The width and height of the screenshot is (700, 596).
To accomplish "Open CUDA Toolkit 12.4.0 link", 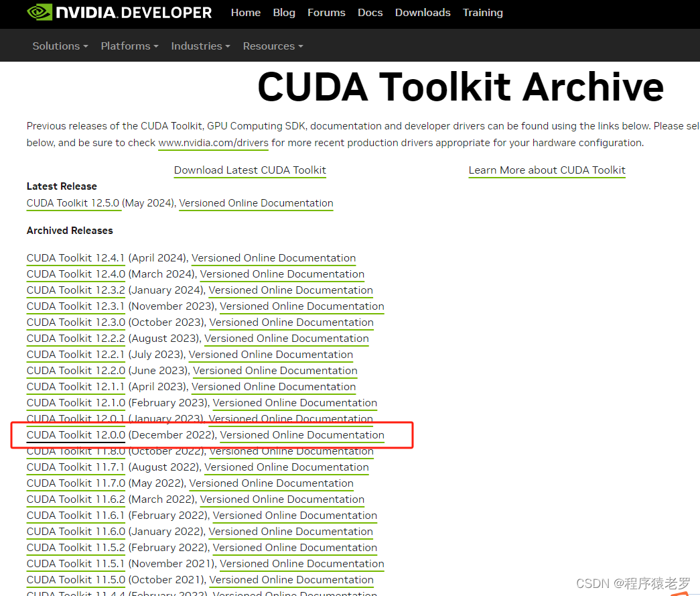I will tap(76, 274).
